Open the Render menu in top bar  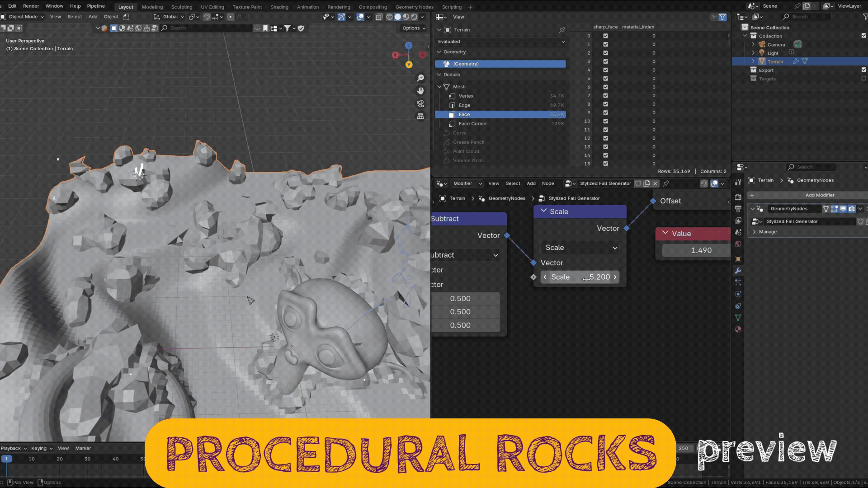[31, 6]
